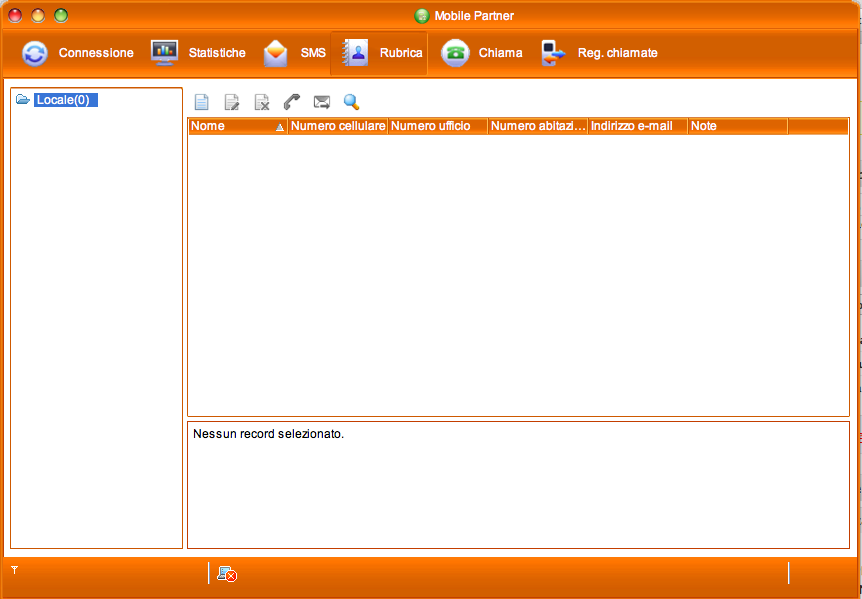Click the send message envelope icon
Image resolution: width=862 pixels, height=599 pixels.
pyautogui.click(x=321, y=102)
